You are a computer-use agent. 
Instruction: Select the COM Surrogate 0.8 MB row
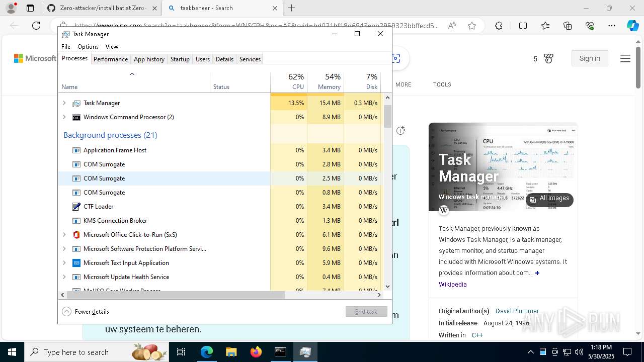click(219, 193)
